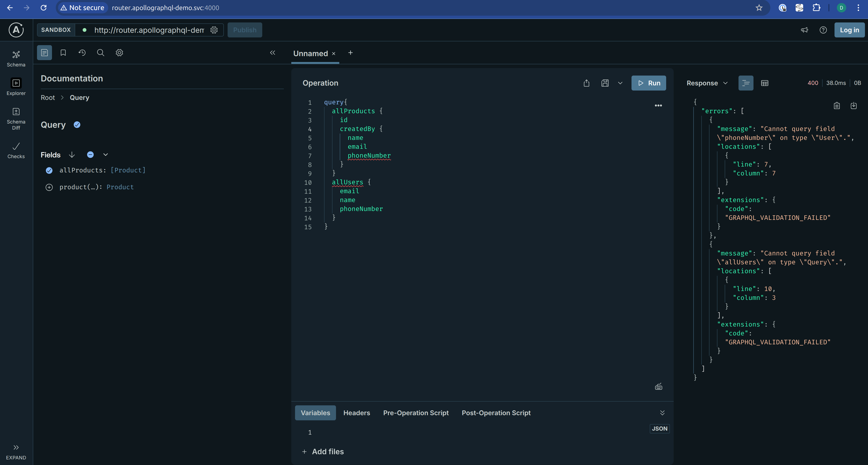Open the Checks page icon

16,150
